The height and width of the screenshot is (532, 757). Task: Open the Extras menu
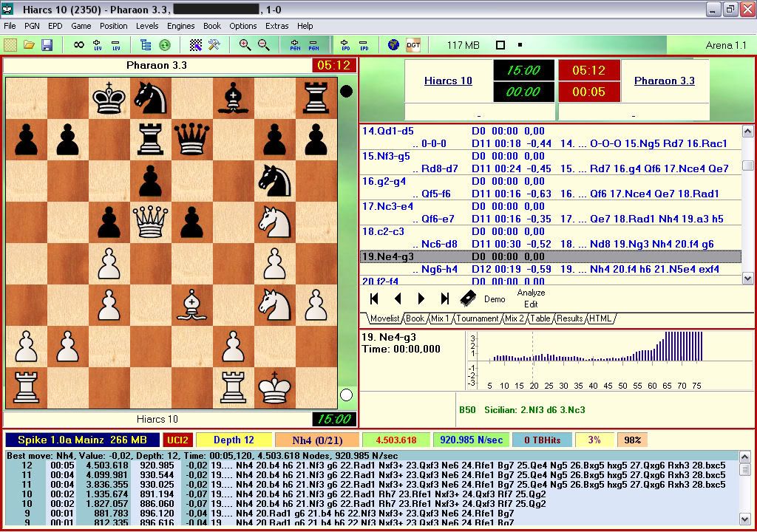[276, 26]
